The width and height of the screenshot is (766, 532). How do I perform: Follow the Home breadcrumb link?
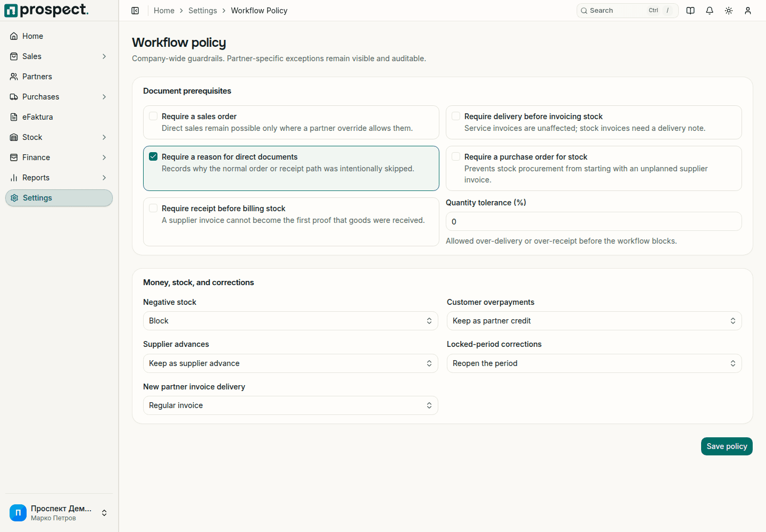[164, 11]
